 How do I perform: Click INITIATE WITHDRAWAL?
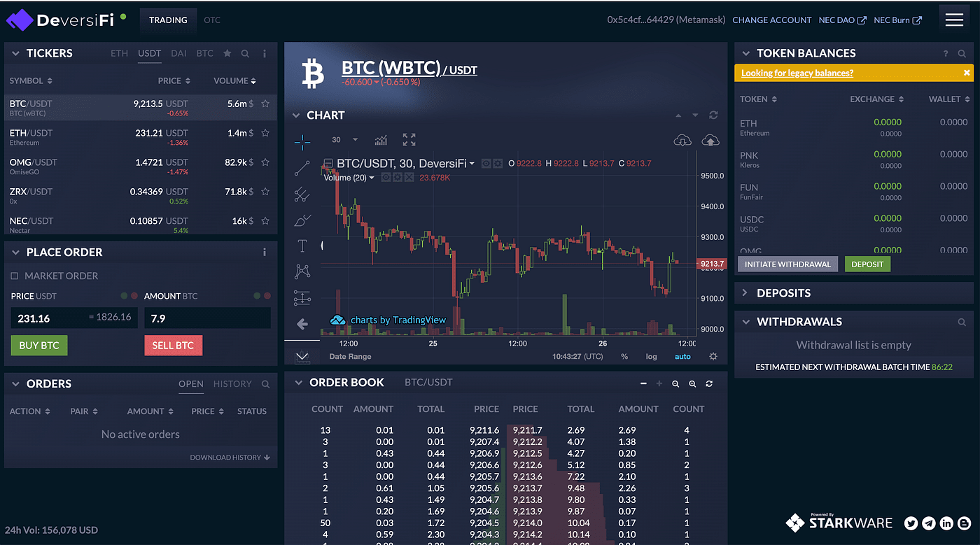[787, 264]
